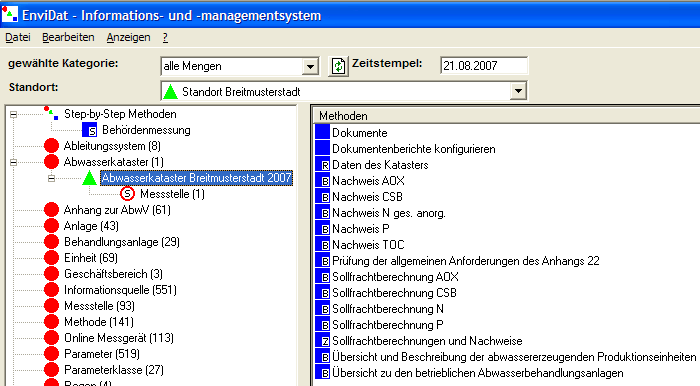Click the B icon beside Nachweis AOX
700x386 pixels.
point(322,181)
